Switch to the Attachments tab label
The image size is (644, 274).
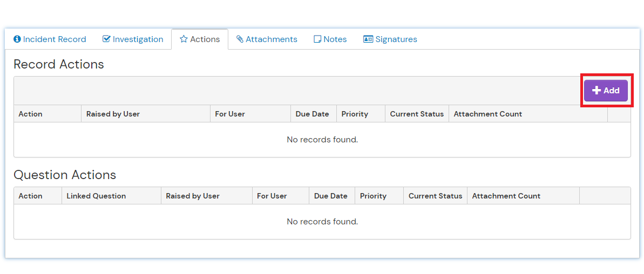(x=271, y=39)
